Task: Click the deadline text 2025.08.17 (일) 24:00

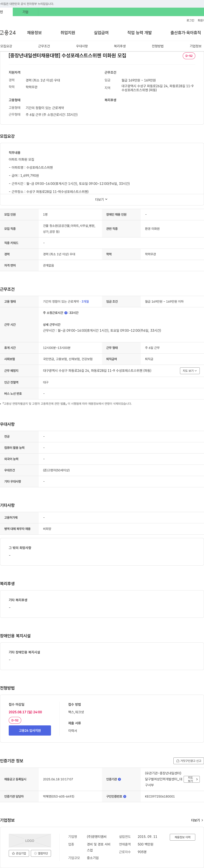Action: pyautogui.click(x=25, y=712)
